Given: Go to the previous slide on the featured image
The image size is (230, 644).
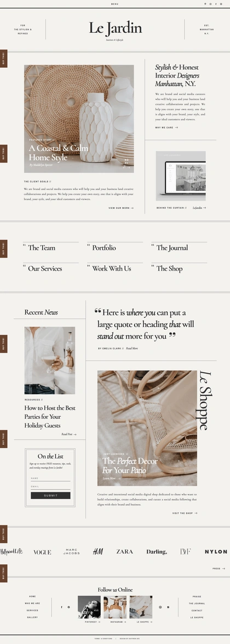Looking at the screenshot, I should pyautogui.click(x=124, y=168).
